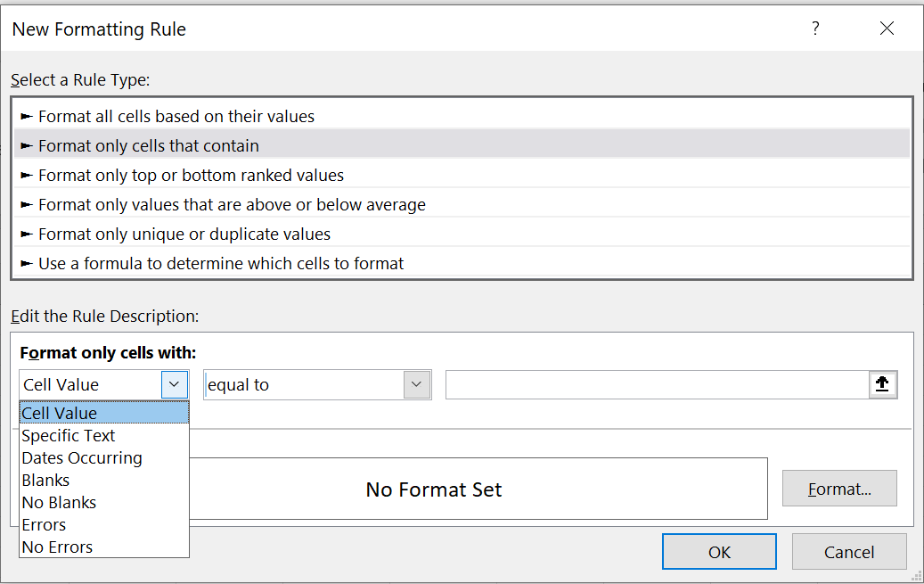The height and width of the screenshot is (584, 924).
Task: Pick 'Format only values above or below average'
Action: tap(232, 204)
